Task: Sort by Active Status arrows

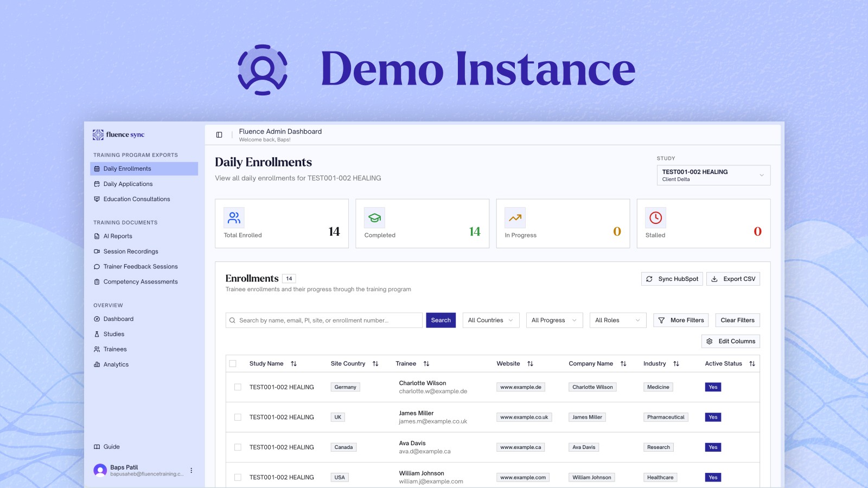Action: pyautogui.click(x=752, y=364)
